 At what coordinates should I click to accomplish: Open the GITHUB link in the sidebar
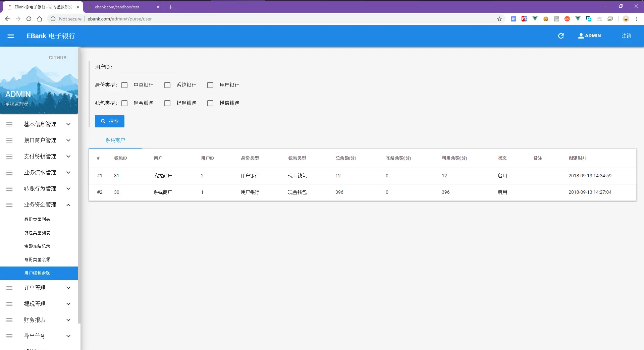(x=58, y=58)
